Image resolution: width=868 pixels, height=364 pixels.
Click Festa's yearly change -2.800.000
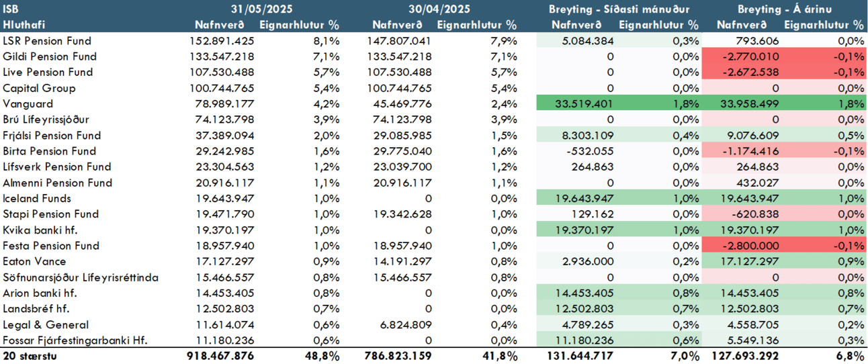point(751,246)
